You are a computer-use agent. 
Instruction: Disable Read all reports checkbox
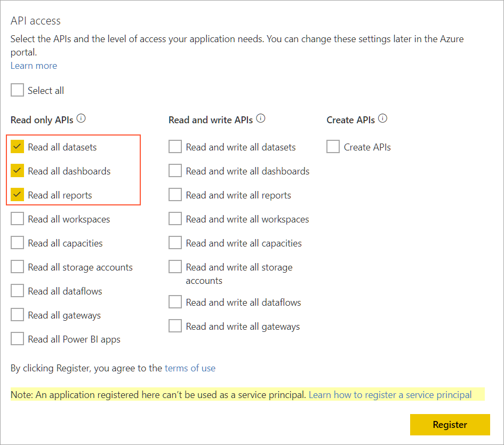point(18,195)
